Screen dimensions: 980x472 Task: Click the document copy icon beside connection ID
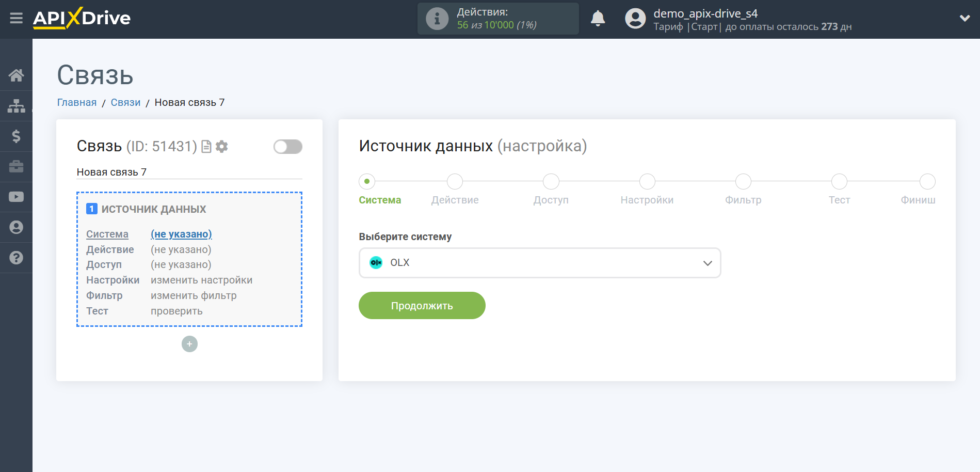pyautogui.click(x=206, y=147)
